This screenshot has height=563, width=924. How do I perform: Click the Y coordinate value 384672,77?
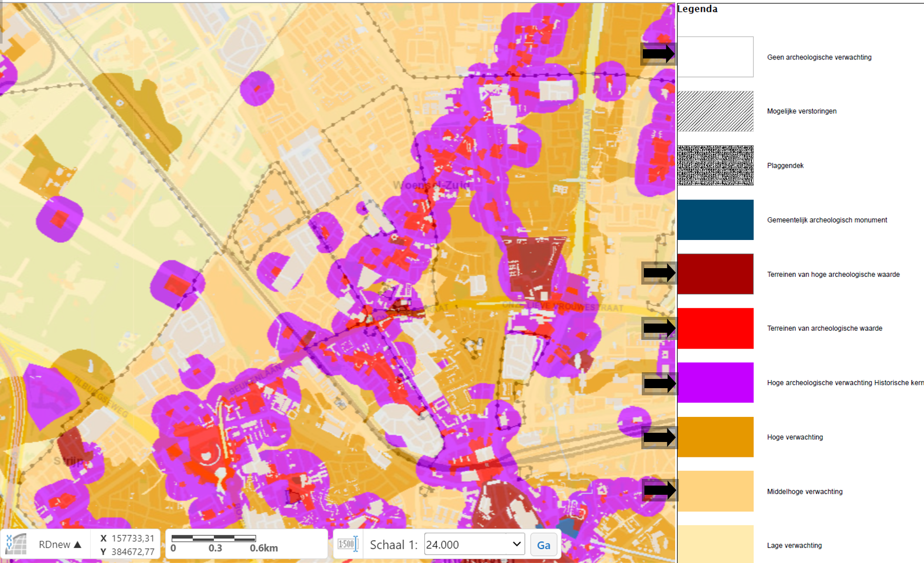click(x=133, y=552)
